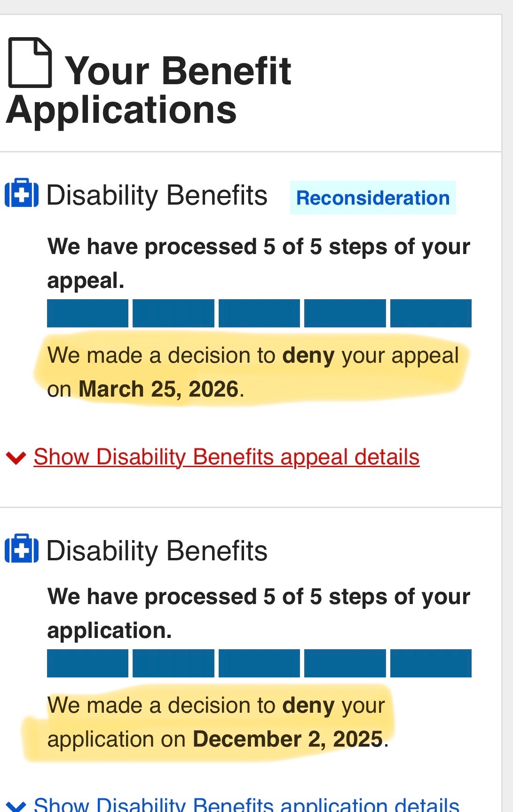Click the first segment of the appeal progress bar
This screenshot has height=812, width=513.
pyautogui.click(x=87, y=313)
